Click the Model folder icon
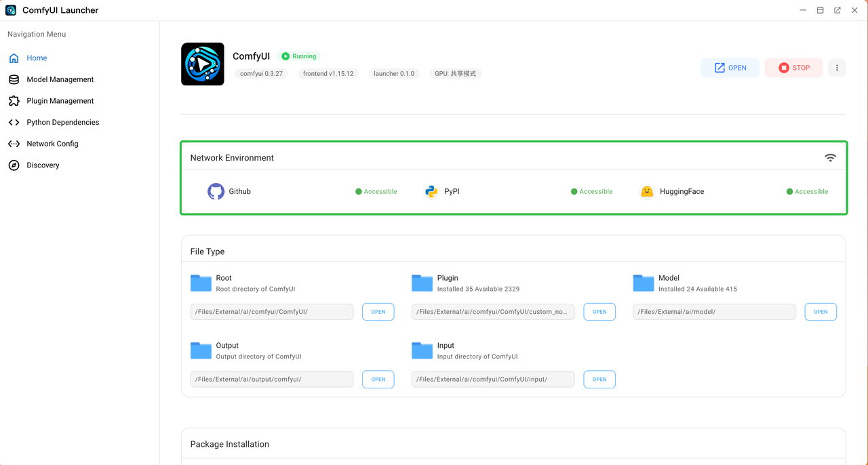Image resolution: width=868 pixels, height=465 pixels. (x=644, y=283)
